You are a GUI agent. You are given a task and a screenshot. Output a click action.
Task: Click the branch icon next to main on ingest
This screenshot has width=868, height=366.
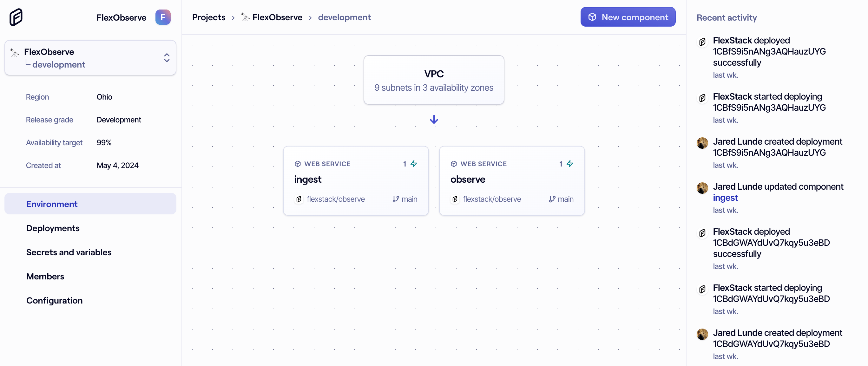[396, 199]
